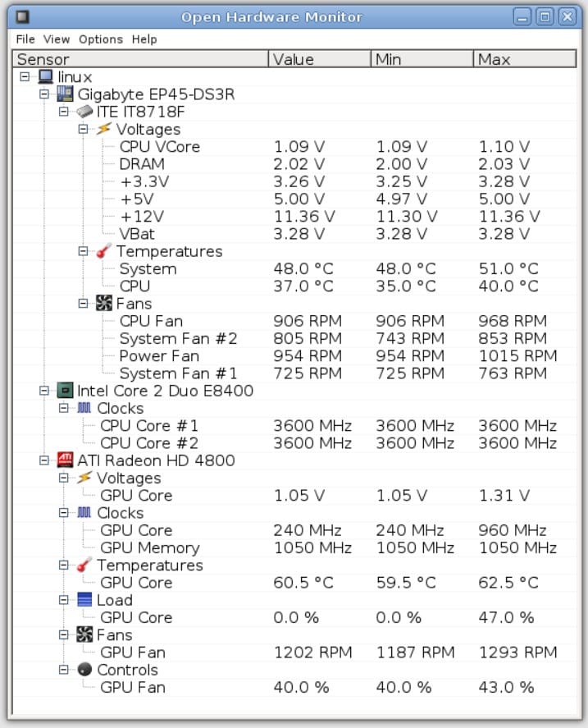The height and width of the screenshot is (728, 588).
Task: Click the application icon in title bar
Action: point(22,16)
